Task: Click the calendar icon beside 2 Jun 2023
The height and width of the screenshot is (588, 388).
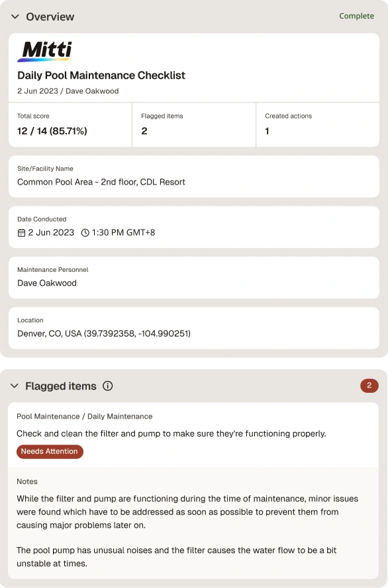Action: (21, 233)
